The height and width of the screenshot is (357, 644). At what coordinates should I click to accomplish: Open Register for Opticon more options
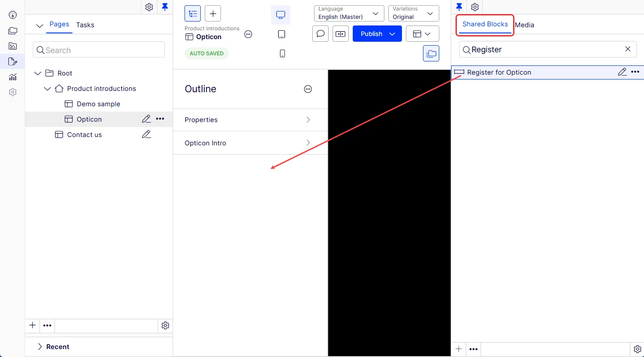coord(635,72)
